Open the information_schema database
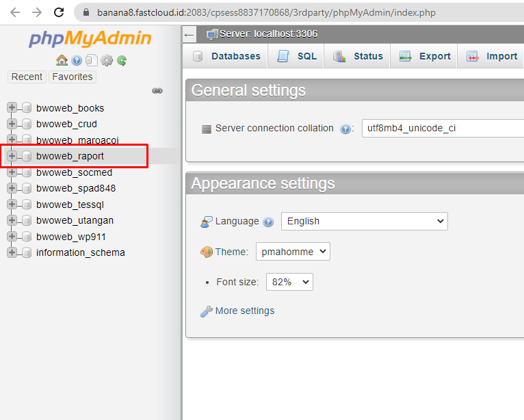The height and width of the screenshot is (420, 524). coord(81,252)
